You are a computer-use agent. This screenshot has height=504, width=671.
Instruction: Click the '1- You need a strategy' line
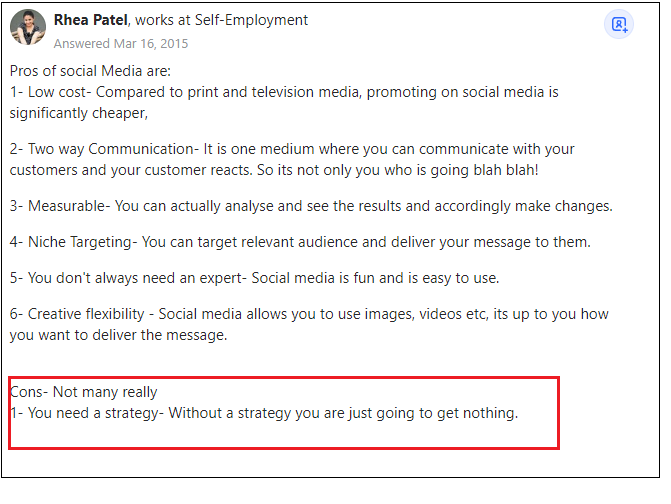pyautogui.click(x=264, y=413)
